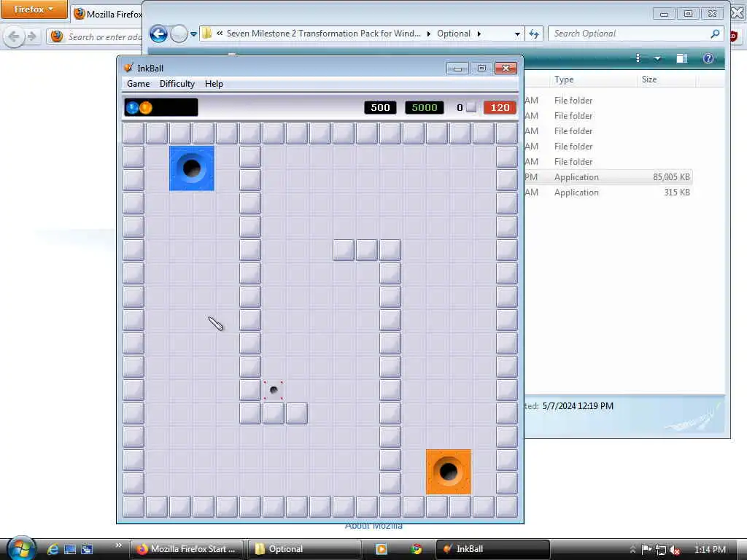747x560 pixels.
Task: Select the first File folder row
Action: [608, 101]
